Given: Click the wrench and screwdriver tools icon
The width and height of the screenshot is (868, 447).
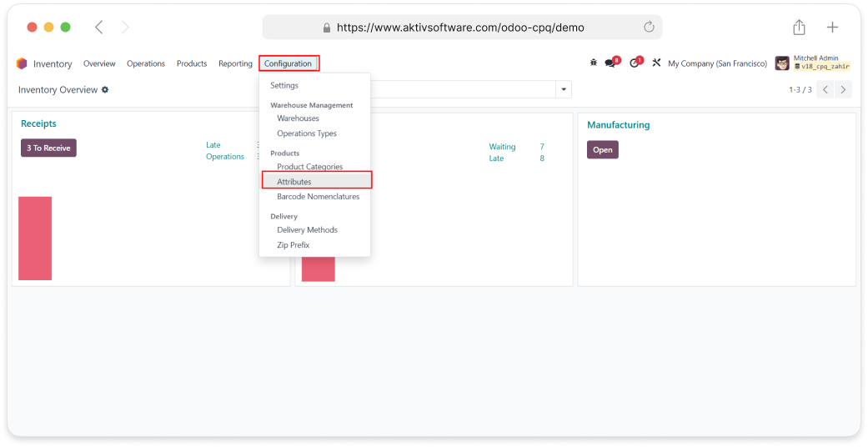Looking at the screenshot, I should click(656, 63).
